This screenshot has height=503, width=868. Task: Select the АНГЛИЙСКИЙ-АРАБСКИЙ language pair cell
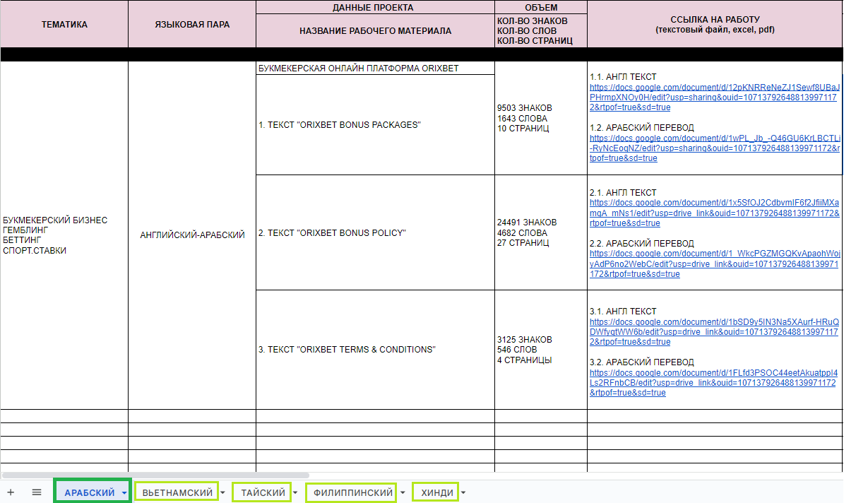coord(192,235)
